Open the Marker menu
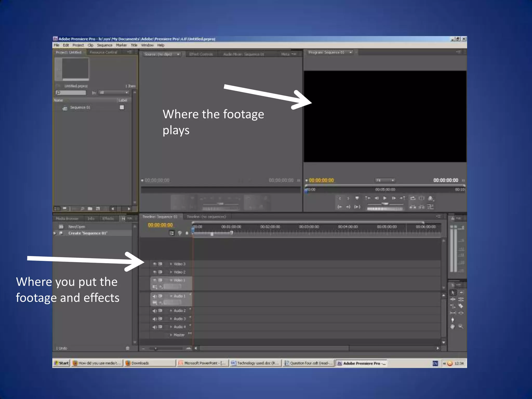532x399 pixels. pos(121,45)
